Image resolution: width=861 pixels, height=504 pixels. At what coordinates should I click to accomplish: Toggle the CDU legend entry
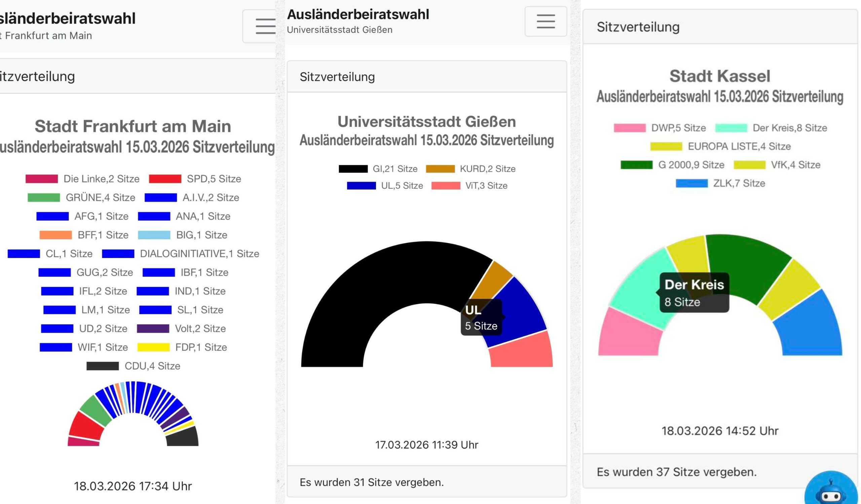click(x=133, y=366)
